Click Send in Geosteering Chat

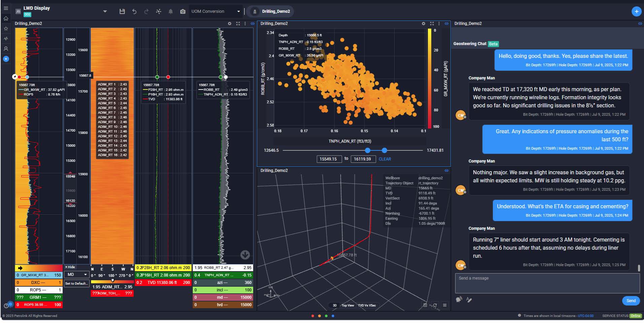pos(631,301)
